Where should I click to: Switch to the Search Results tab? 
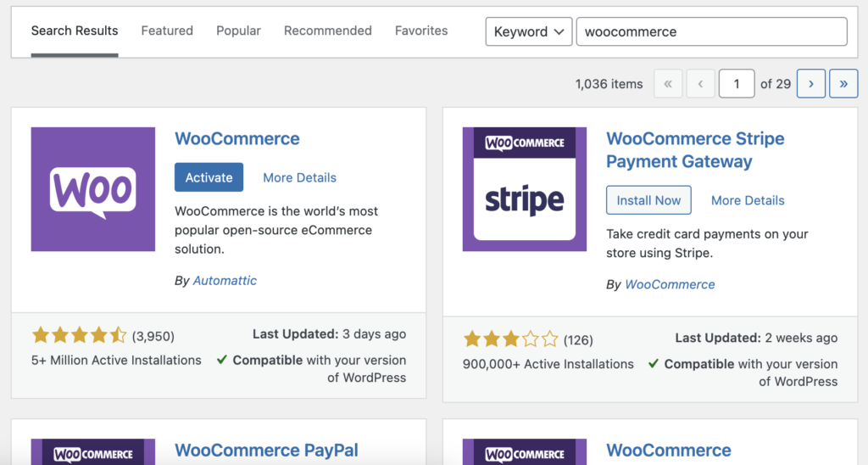75,31
